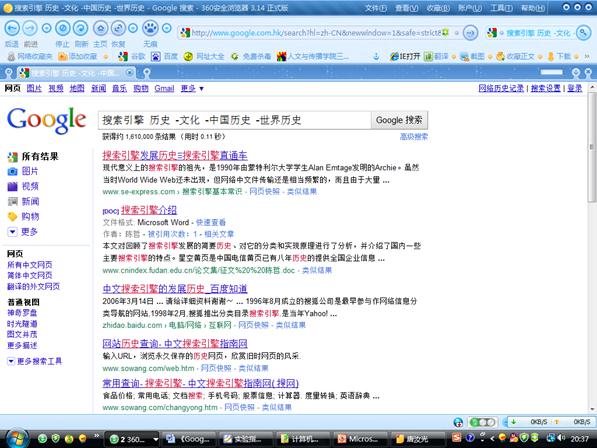
Task: Click the 20:37 taskbar clock
Action: pos(579,438)
